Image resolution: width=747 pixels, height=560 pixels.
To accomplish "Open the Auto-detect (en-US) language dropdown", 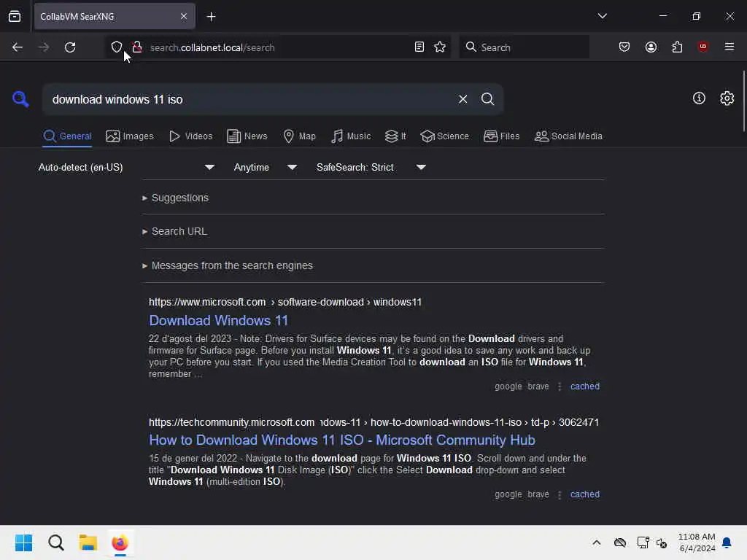I will point(126,167).
